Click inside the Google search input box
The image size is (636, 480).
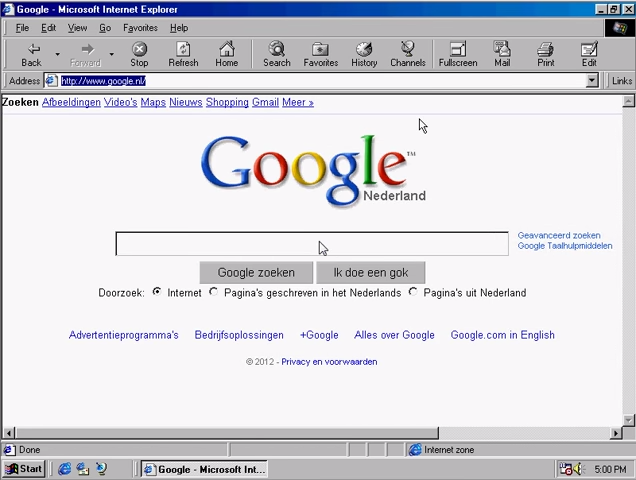click(312, 244)
